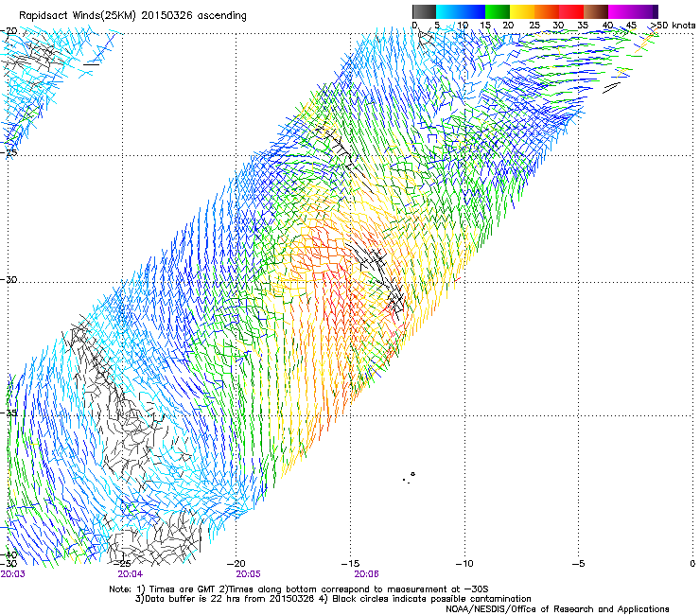Pick the orange 25-30 knots legend color segment
The width and height of the screenshot is (700, 615).
click(x=547, y=11)
